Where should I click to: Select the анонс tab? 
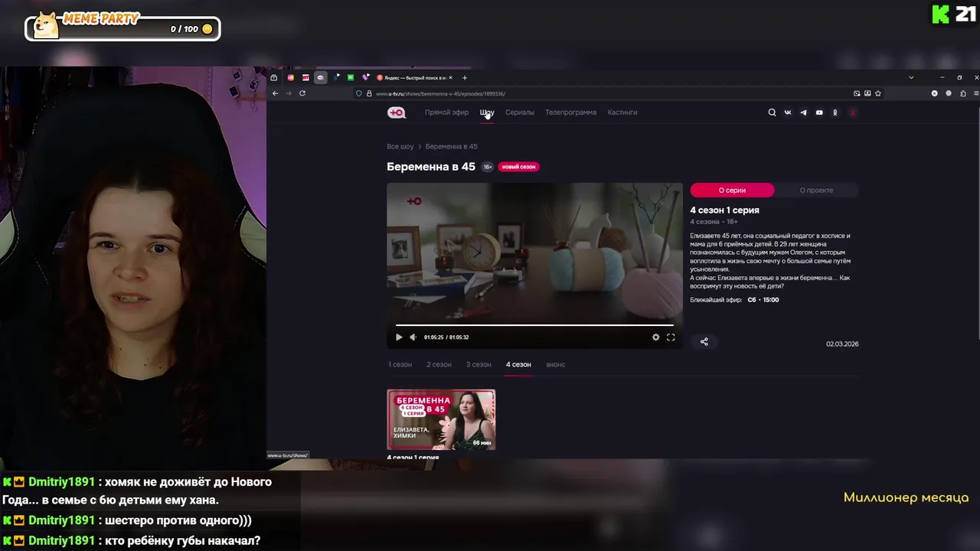pos(555,364)
